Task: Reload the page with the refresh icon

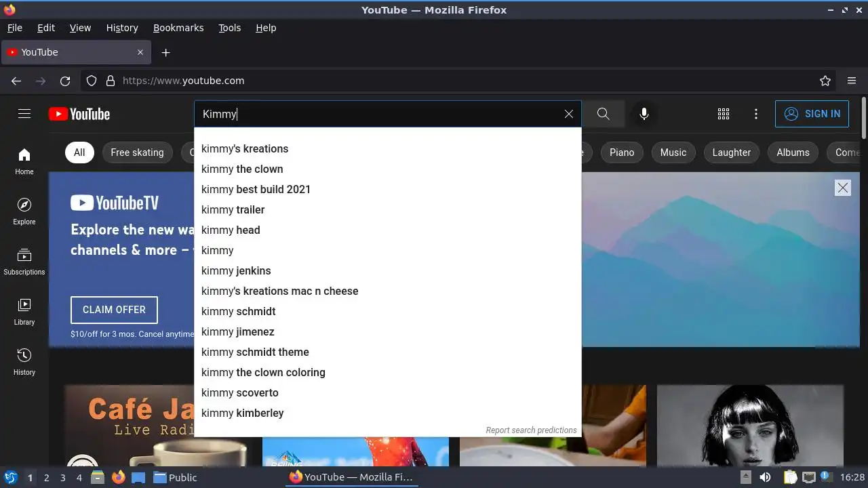Action: tap(65, 81)
